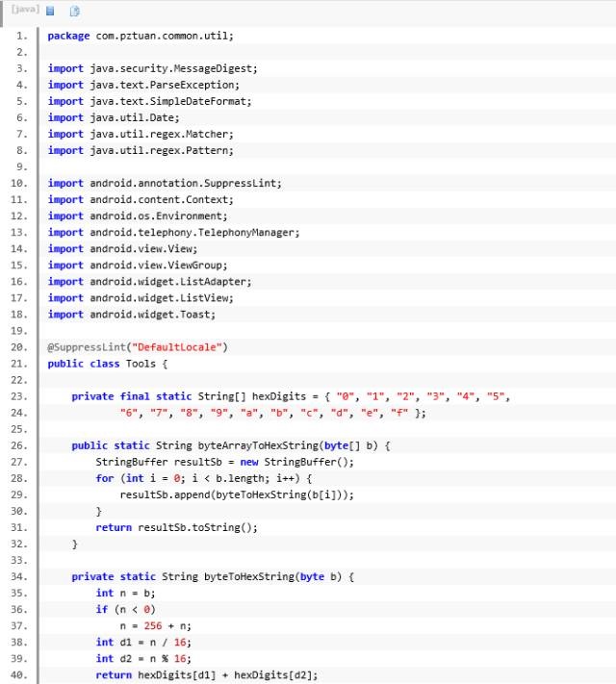Click the java.security.MessageDigest import
The height and width of the screenshot is (684, 616).
pyautogui.click(x=173, y=68)
